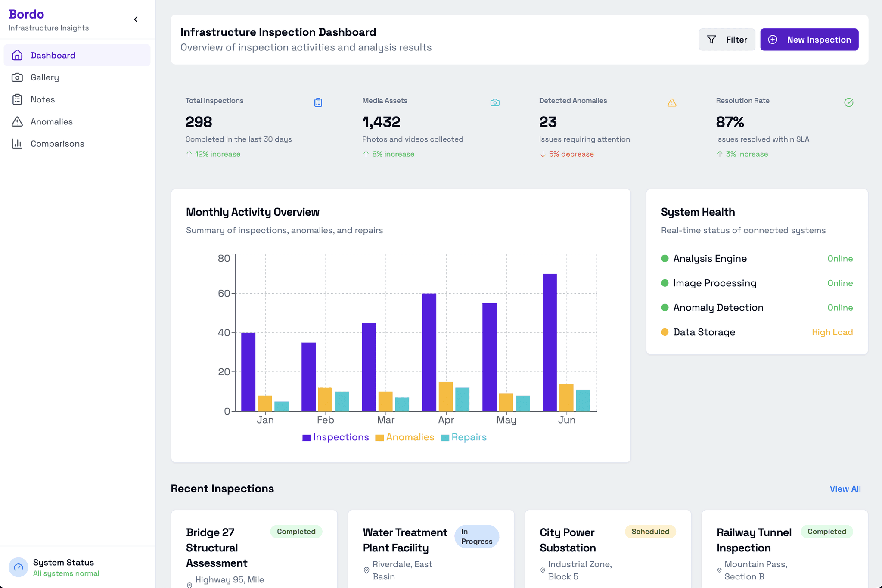Collapse the sidebar with the chevron arrow
The width and height of the screenshot is (882, 588).
pos(136,19)
